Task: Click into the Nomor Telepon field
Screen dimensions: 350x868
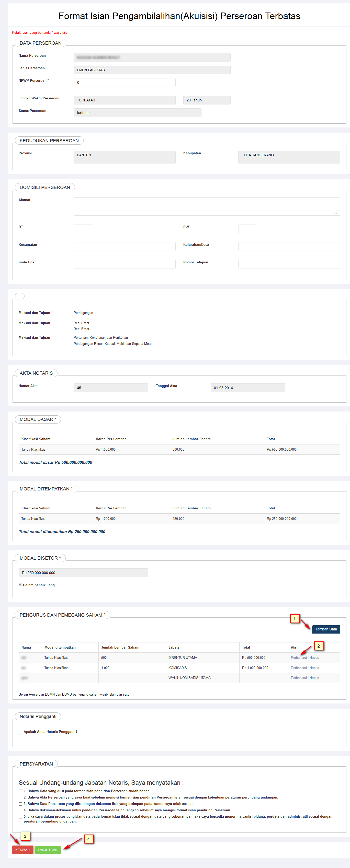Action: click(x=289, y=264)
